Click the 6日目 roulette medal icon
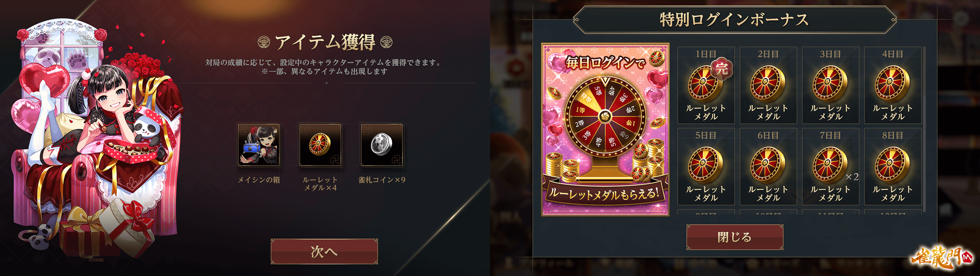The height and width of the screenshot is (276, 980). pyautogui.click(x=768, y=165)
